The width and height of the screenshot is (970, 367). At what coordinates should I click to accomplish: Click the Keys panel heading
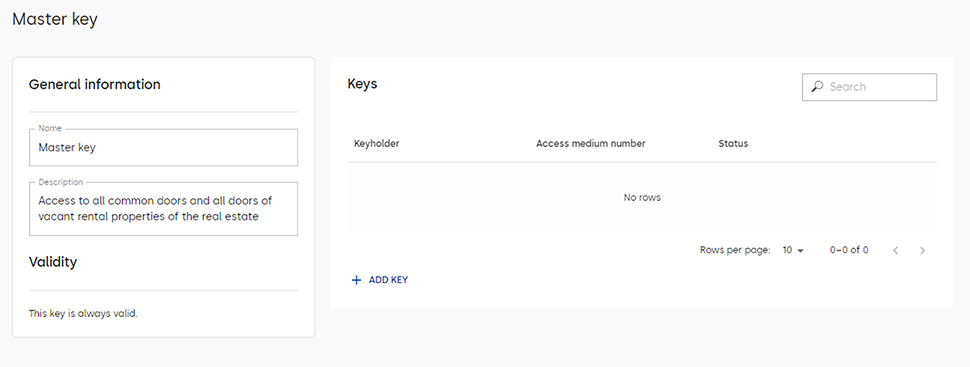tap(363, 84)
